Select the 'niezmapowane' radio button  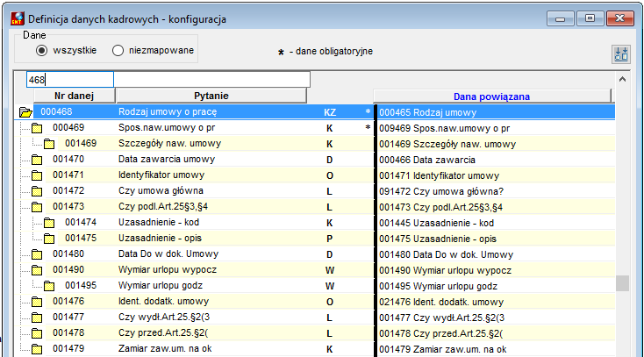(118, 51)
